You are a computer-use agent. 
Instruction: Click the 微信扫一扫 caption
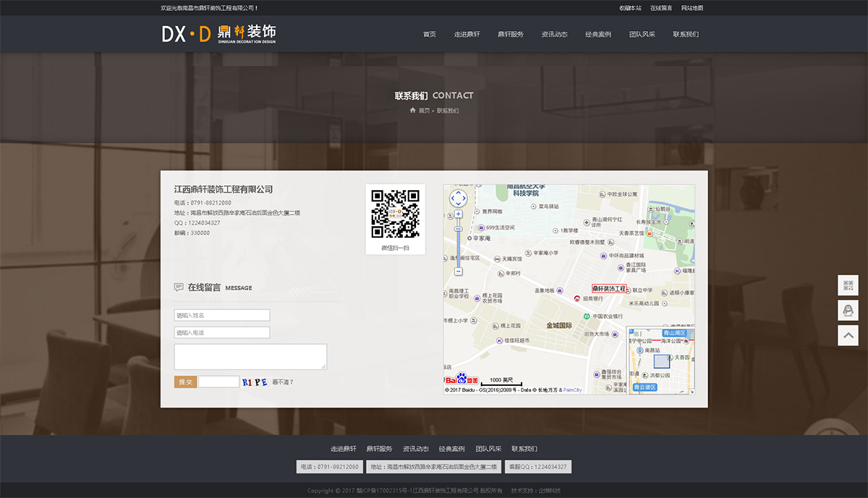(x=395, y=248)
